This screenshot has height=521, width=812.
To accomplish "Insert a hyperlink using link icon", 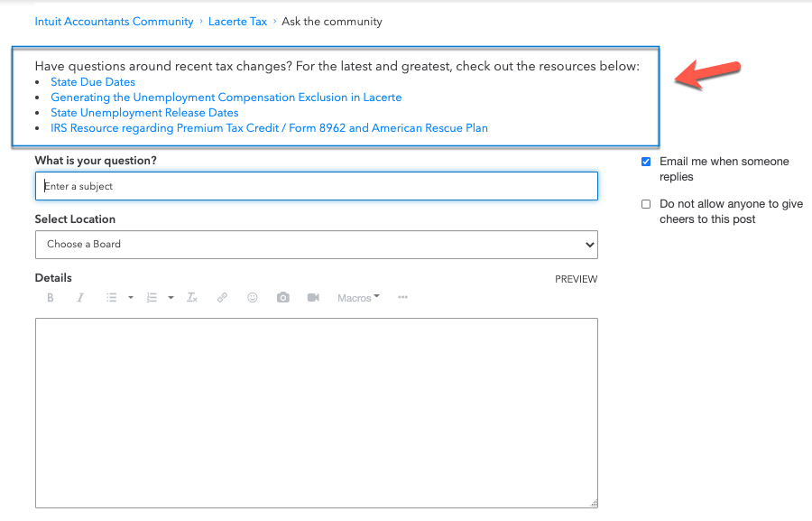I will click(x=222, y=298).
